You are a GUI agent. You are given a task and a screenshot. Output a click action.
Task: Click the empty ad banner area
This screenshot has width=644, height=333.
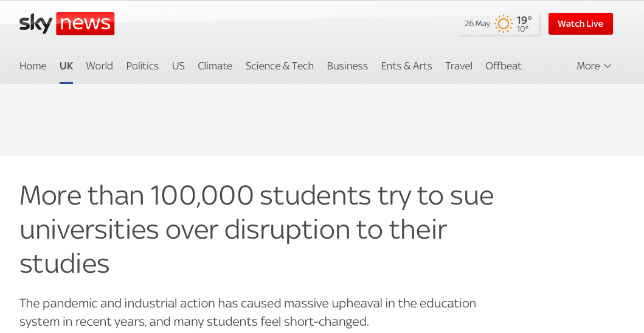tap(322, 120)
